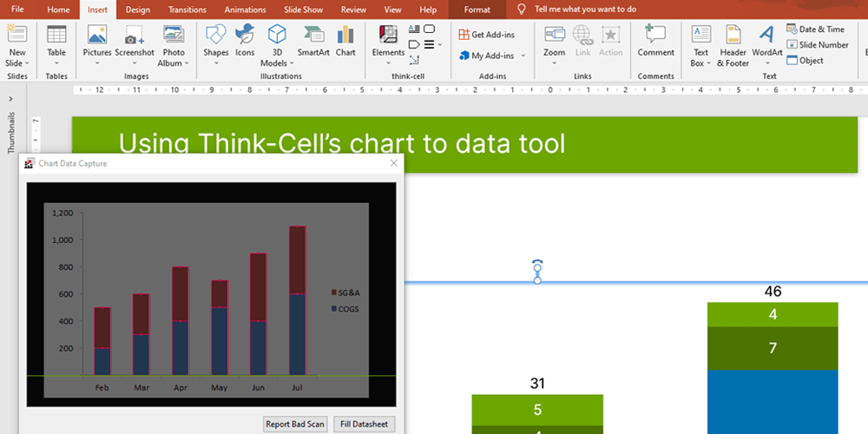
Task: Select the chart total label 31
Action: pyautogui.click(x=537, y=383)
